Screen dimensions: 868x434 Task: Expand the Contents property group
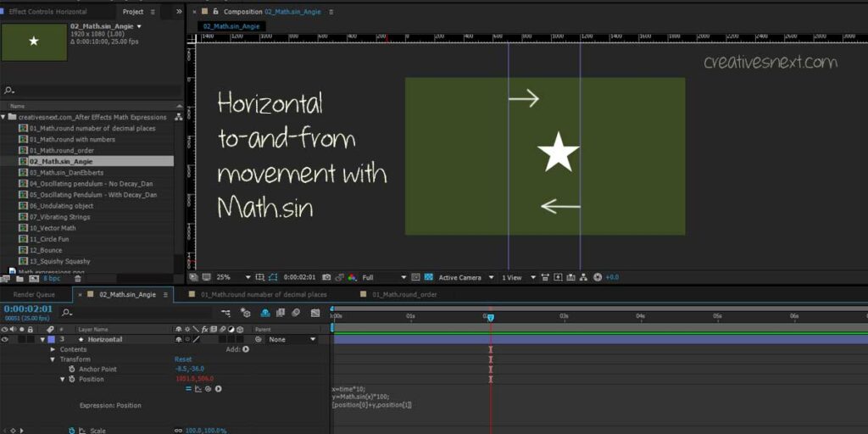(x=53, y=349)
